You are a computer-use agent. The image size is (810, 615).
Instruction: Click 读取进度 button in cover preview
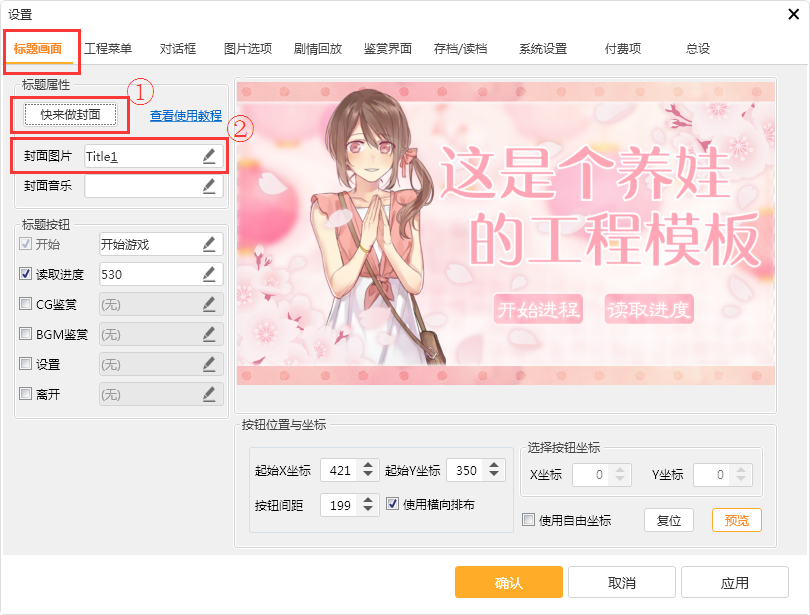pyautogui.click(x=649, y=309)
